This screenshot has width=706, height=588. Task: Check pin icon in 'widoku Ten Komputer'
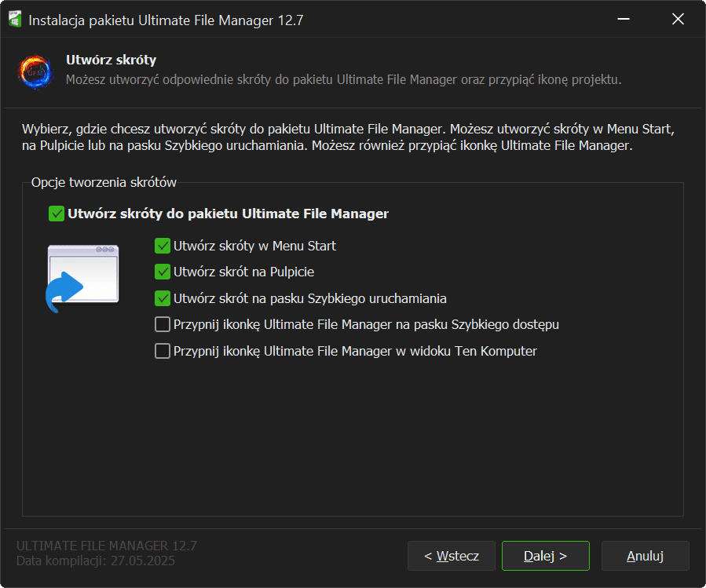pyautogui.click(x=163, y=351)
